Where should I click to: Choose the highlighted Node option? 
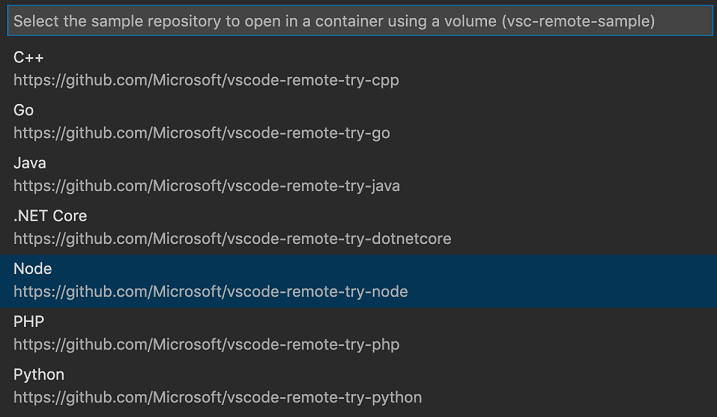[33, 269]
